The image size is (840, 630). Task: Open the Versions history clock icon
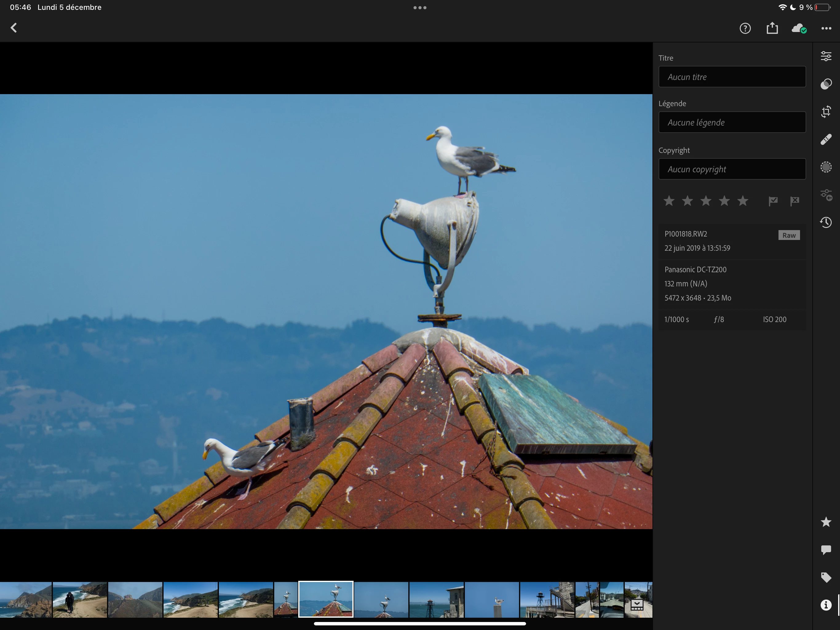click(826, 222)
